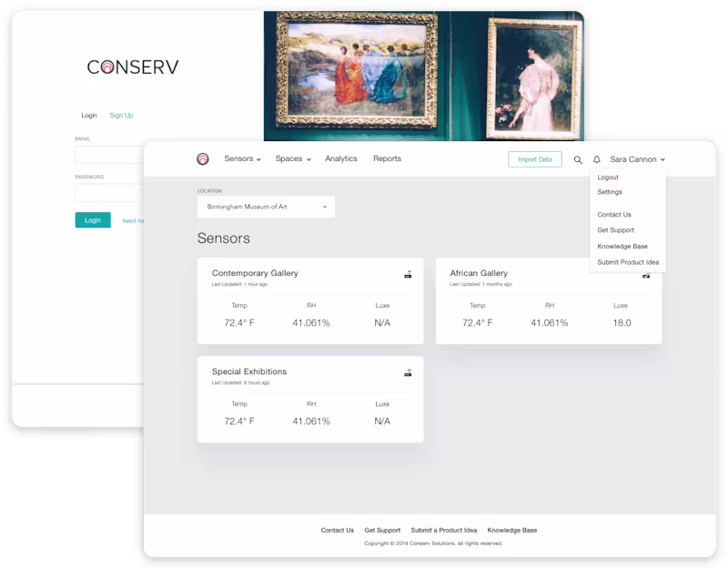Viewport: 728px width, 568px height.
Task: Expand the Sensors navigation dropdown
Action: (242, 158)
